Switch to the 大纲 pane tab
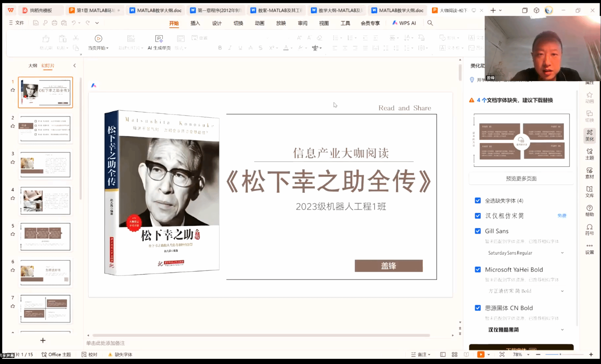The width and height of the screenshot is (601, 364). pos(33,65)
